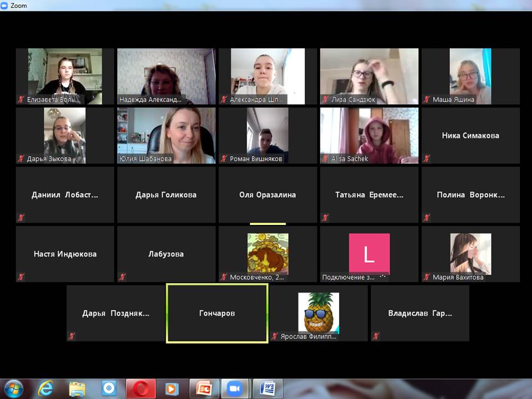
Task: Select Юлия Шабанова's video tile
Action: [x=166, y=135]
